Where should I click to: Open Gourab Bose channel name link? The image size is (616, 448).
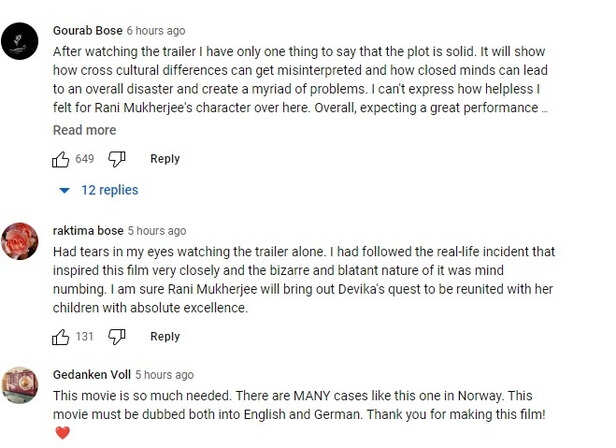tap(89, 31)
